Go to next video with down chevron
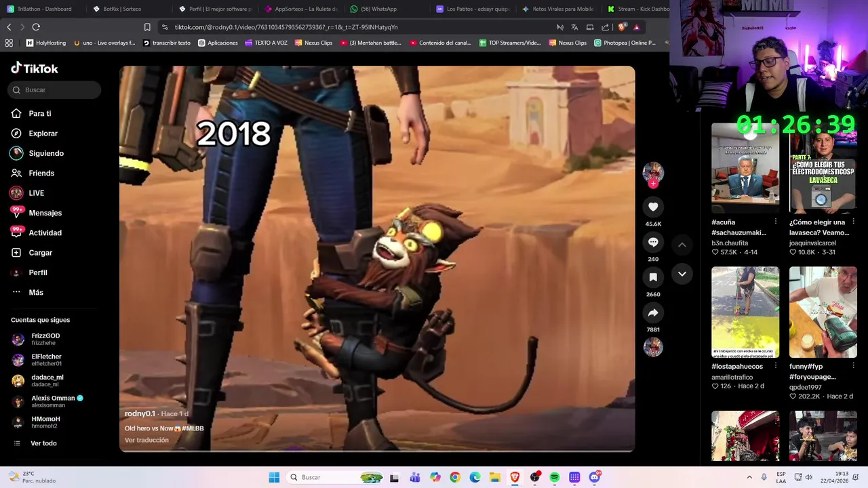The width and height of the screenshot is (868, 488). click(x=682, y=274)
